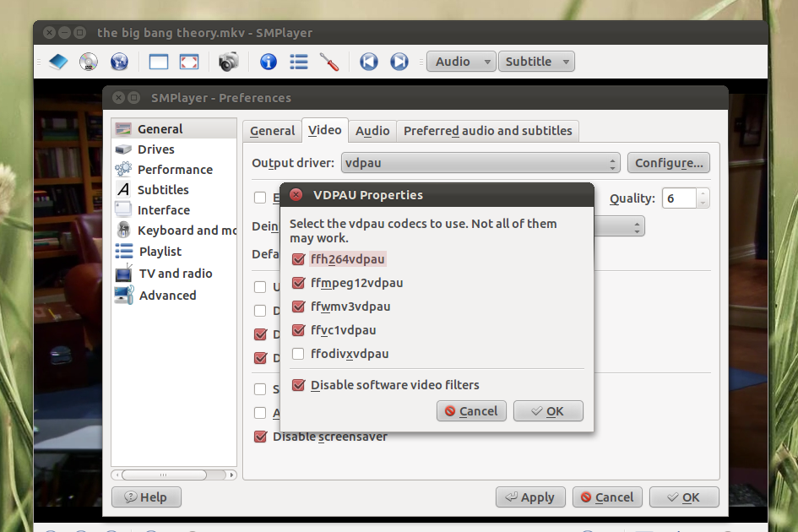This screenshot has width=798, height=532.
Task: Open preferences with the screwdriver icon
Action: coord(328,61)
